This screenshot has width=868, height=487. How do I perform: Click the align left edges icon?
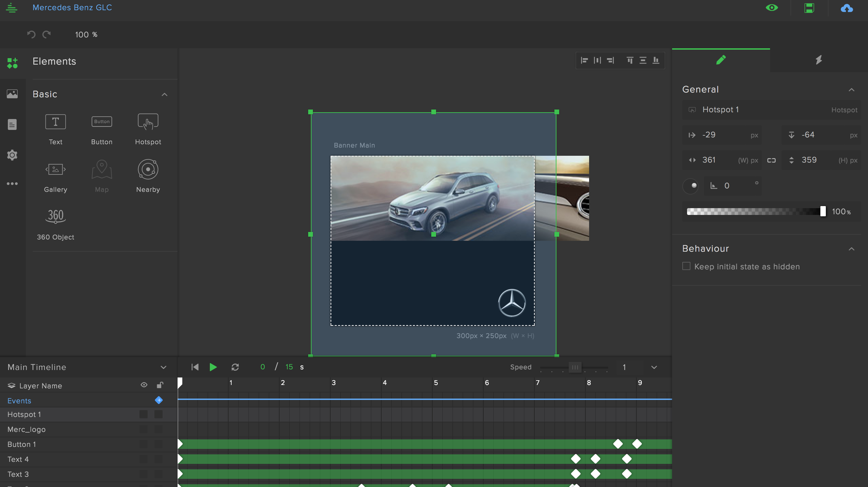coord(584,61)
